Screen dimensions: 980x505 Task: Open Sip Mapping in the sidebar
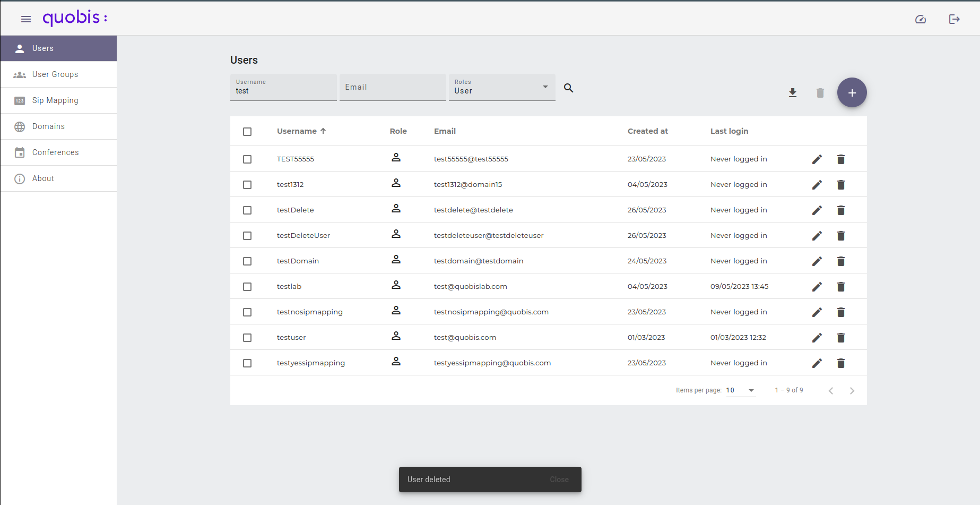[x=58, y=100]
